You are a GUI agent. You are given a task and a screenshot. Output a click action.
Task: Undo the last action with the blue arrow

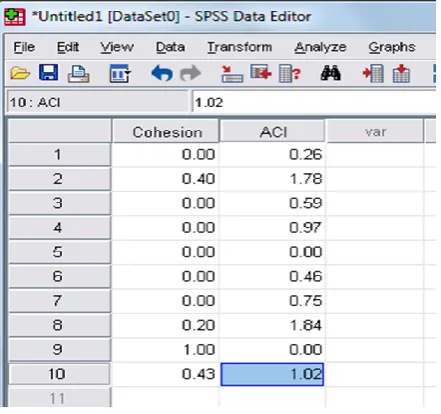pyautogui.click(x=162, y=73)
